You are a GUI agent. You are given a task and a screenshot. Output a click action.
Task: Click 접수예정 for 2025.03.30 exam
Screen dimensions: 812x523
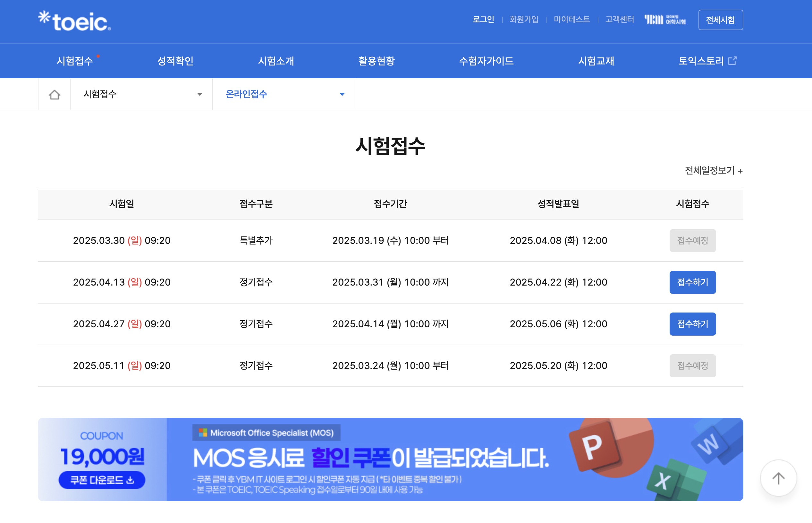pos(692,240)
